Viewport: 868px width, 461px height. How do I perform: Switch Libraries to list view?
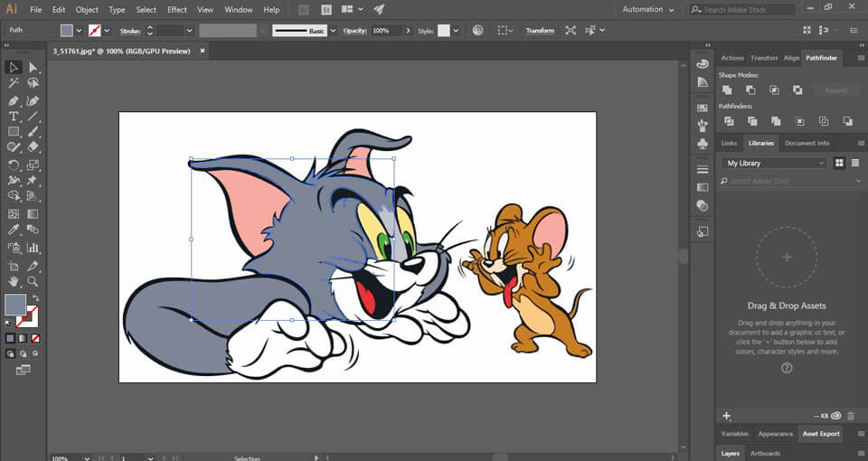[x=855, y=163]
